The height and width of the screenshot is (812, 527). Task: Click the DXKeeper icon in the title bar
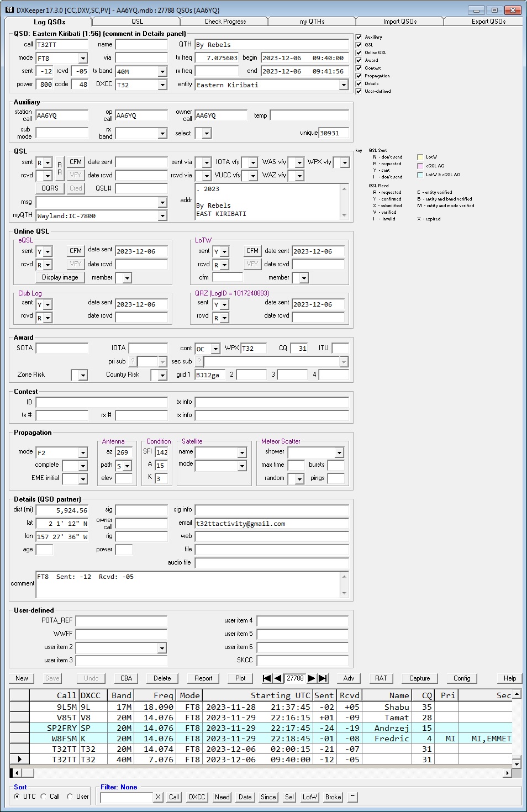point(9,10)
